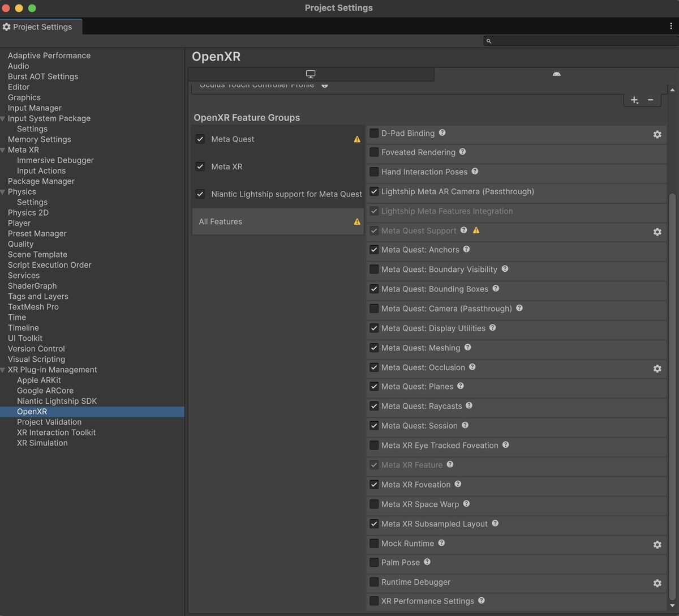The height and width of the screenshot is (616, 679).
Task: Enable D-Pad Binding checkbox
Action: pyautogui.click(x=374, y=133)
